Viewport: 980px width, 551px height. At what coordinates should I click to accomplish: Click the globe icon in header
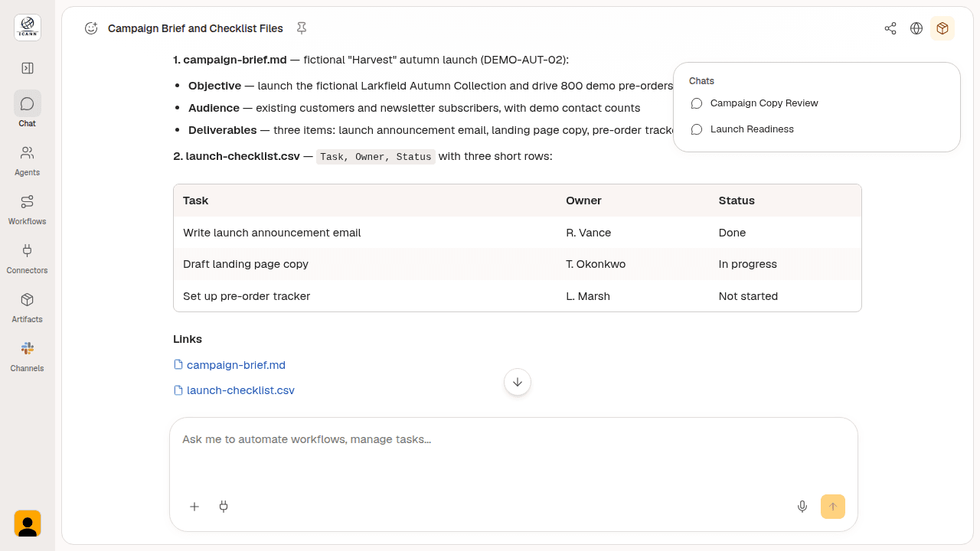pyautogui.click(x=916, y=28)
